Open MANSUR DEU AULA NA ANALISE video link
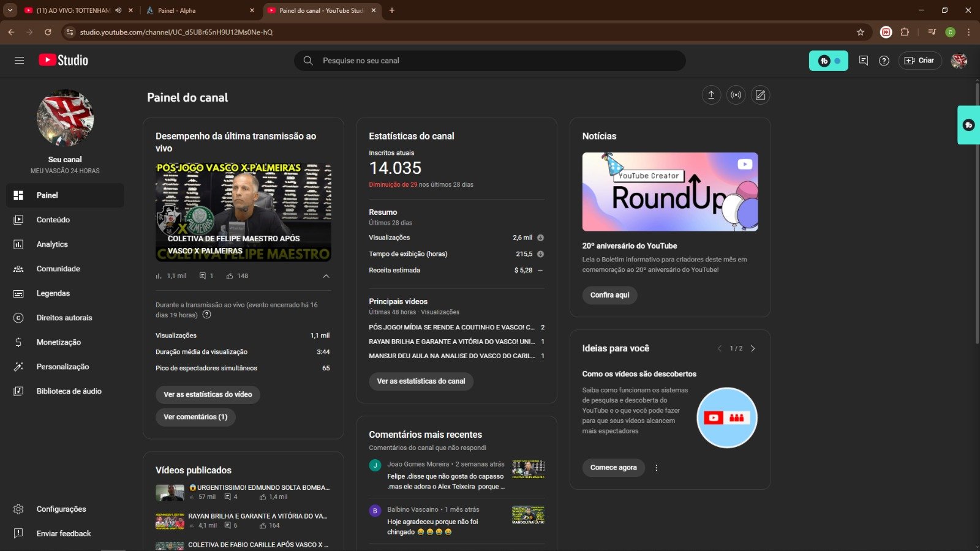Screen dimensions: 980x551 [x=451, y=356]
